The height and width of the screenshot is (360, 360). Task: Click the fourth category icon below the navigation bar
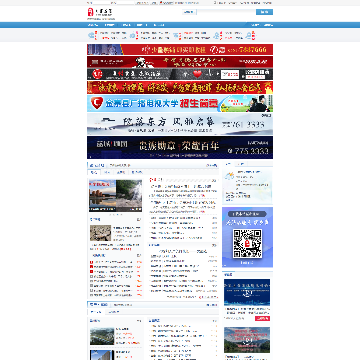217,35
